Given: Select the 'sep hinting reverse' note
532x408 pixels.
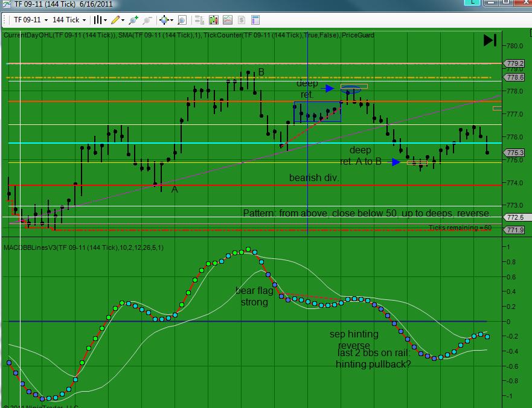Looking at the screenshot, I should point(354,339).
